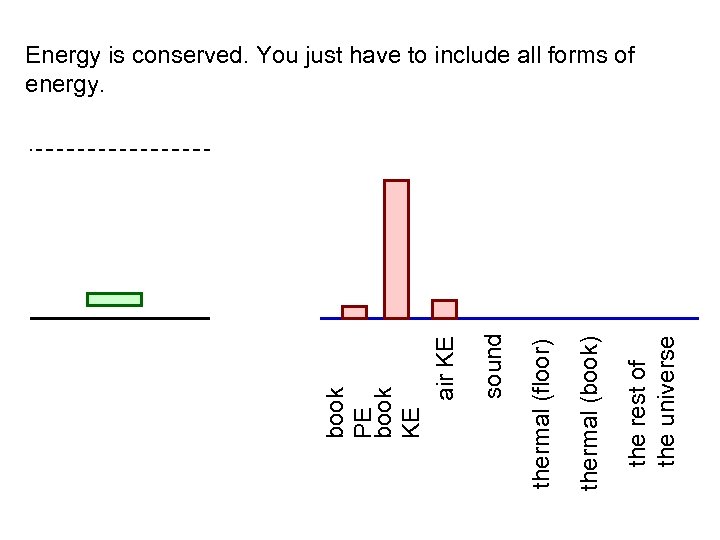Select the "air KE" axis label
720x540 pixels.
coord(447,367)
